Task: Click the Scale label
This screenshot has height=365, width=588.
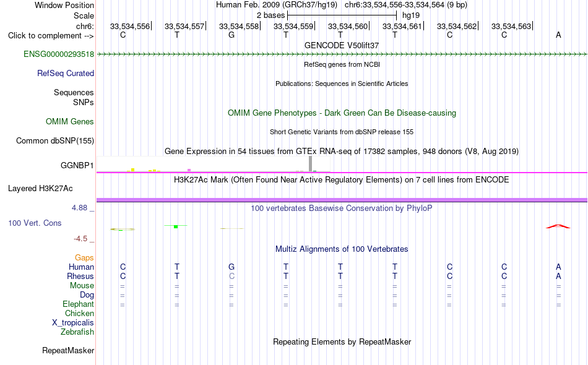Action: tap(84, 15)
